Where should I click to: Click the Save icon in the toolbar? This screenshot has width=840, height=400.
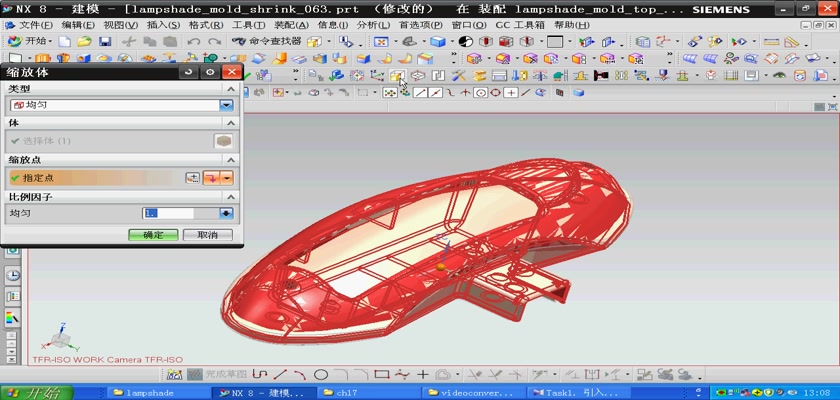coord(104,42)
